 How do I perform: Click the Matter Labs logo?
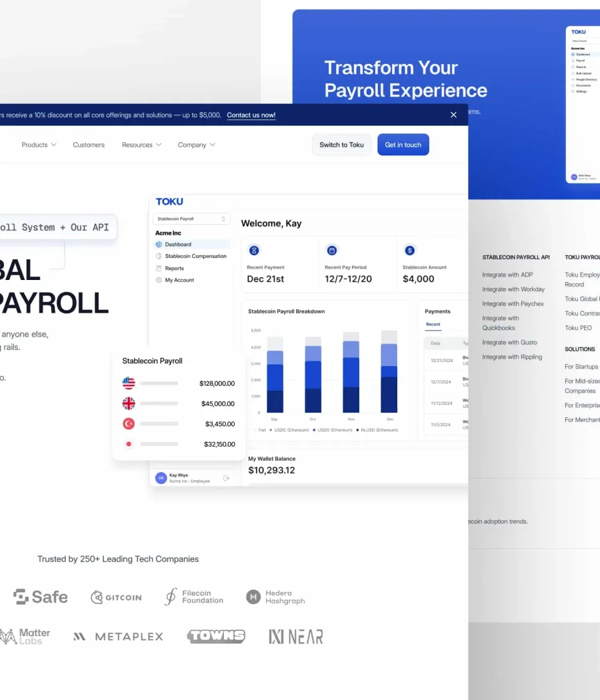25,637
